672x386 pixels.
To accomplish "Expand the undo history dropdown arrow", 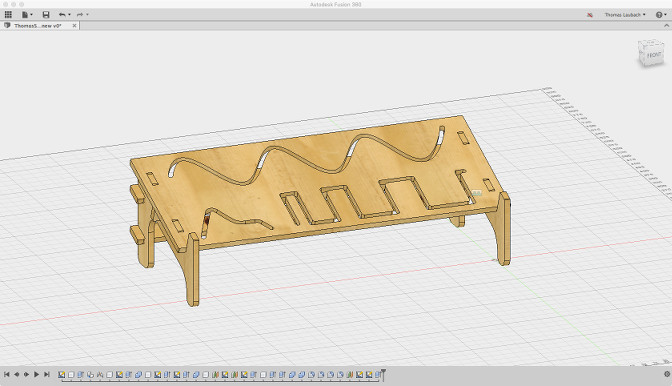I will pos(69,15).
